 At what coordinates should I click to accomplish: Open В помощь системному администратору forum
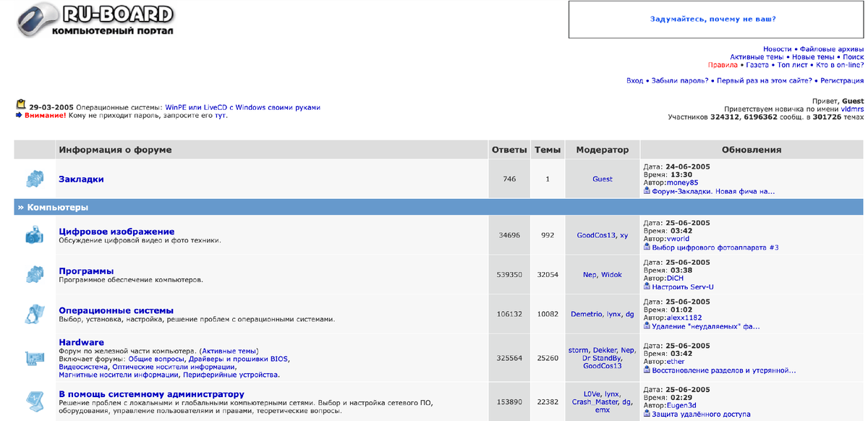(x=151, y=394)
